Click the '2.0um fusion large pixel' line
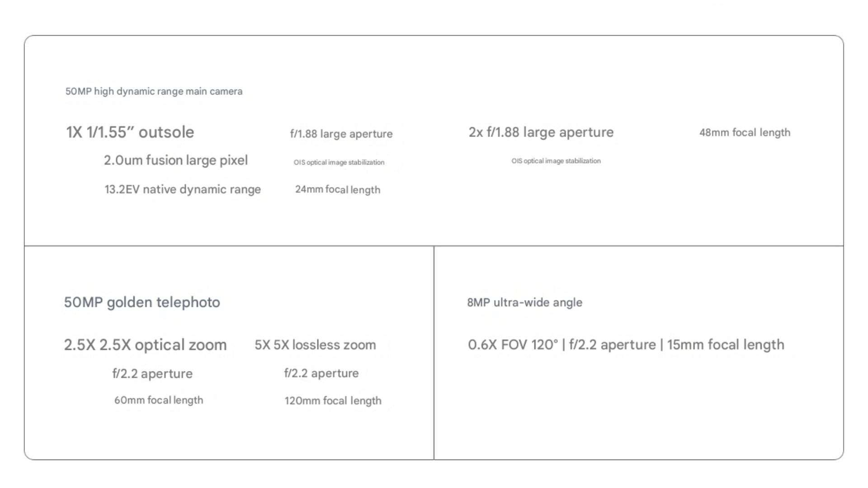The width and height of the screenshot is (868, 488). [176, 160]
